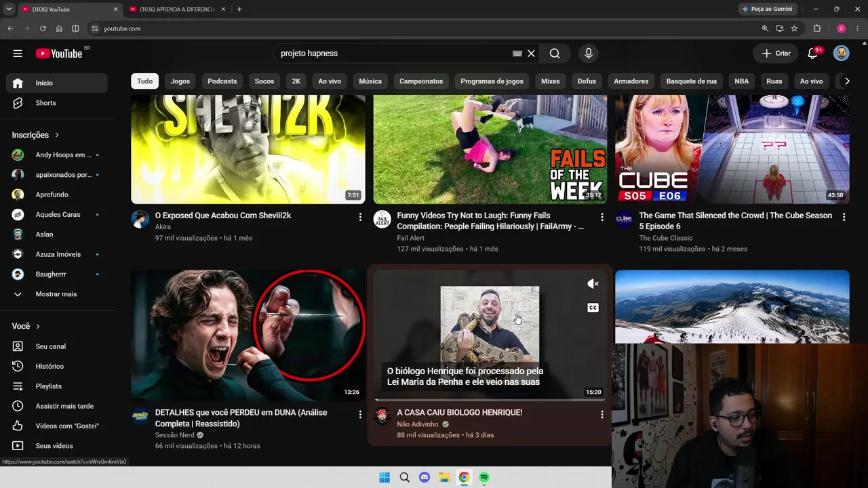Go back with the browser back arrow

10,28
